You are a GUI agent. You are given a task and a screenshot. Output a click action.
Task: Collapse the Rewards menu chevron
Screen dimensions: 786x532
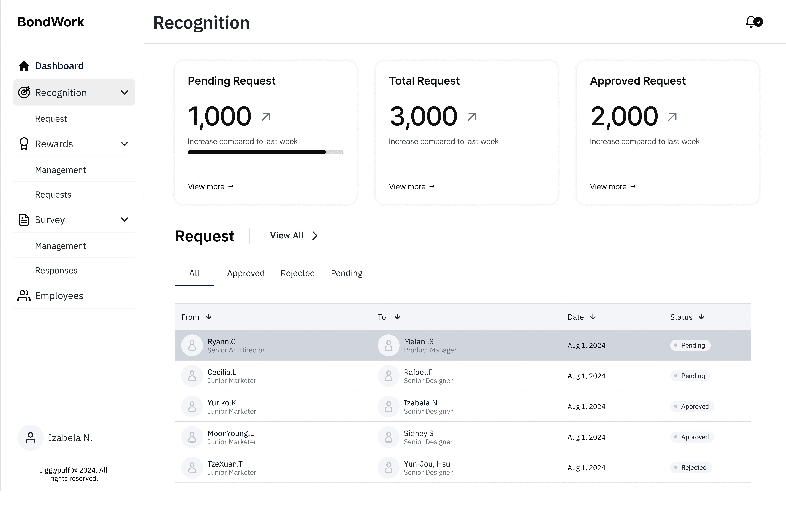tap(124, 144)
